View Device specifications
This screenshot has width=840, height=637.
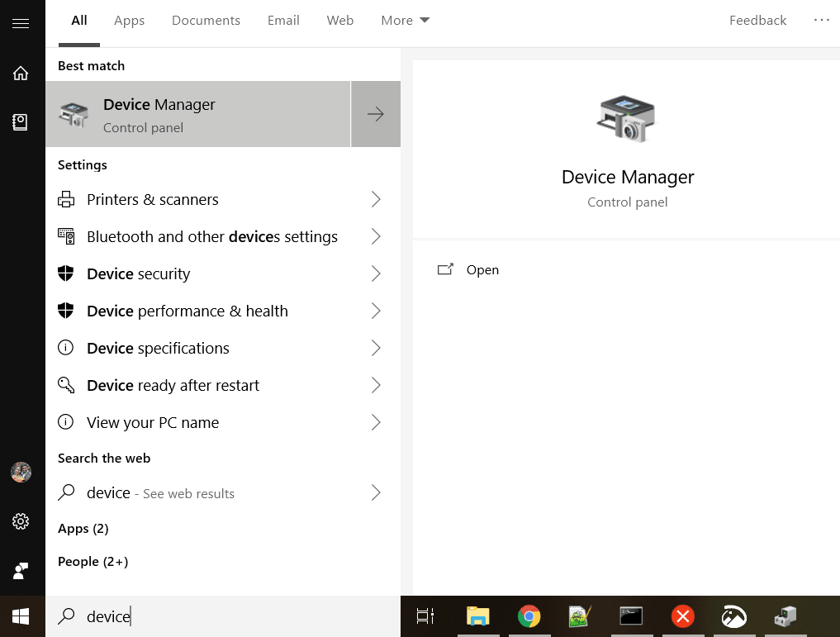(x=158, y=348)
